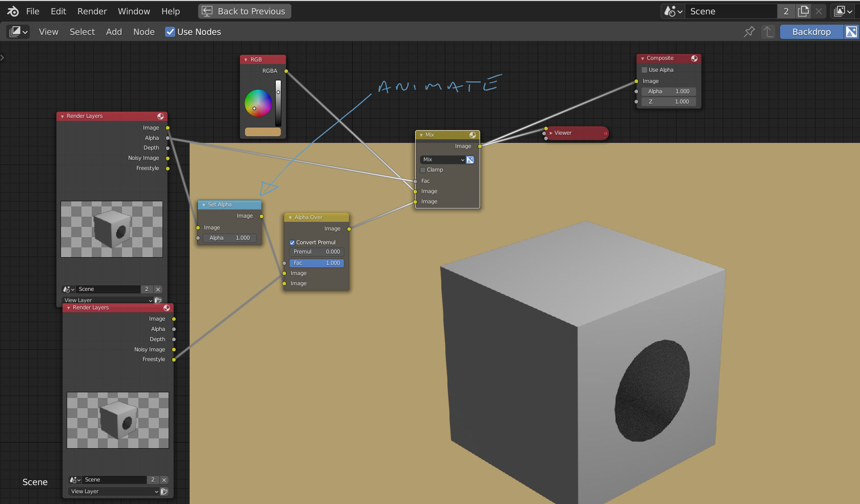
Task: Click preview sphere icon on Mix node
Action: tap(473, 135)
